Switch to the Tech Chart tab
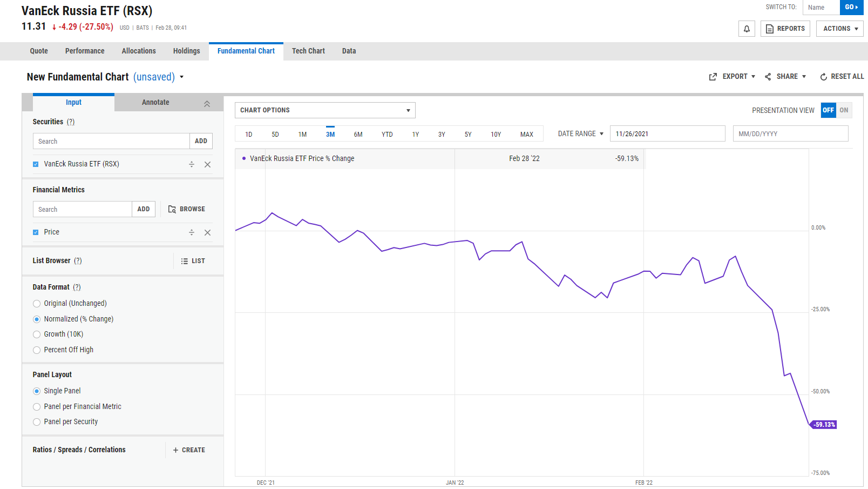868x489 pixels. point(308,51)
